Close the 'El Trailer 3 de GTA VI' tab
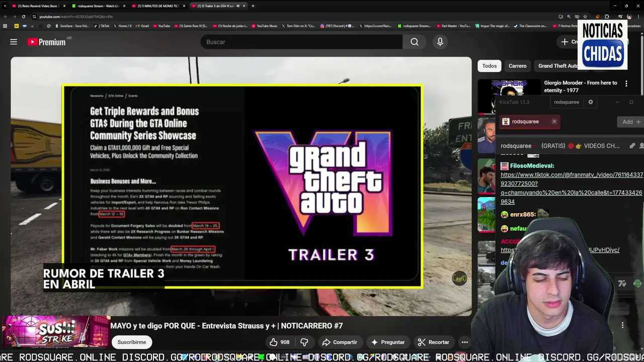This screenshot has width=644, height=362. [244, 6]
